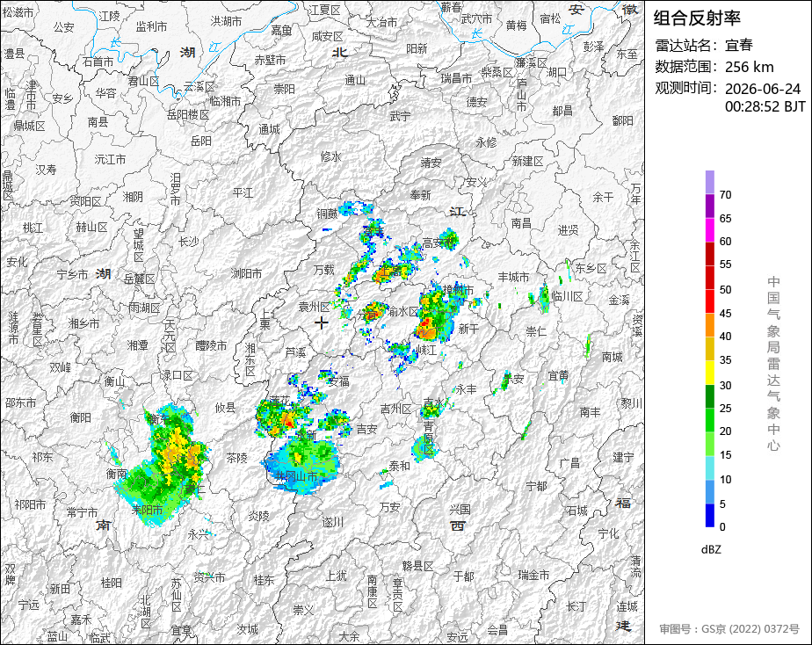
Task: Click the 武宁 map label
Action: [401, 117]
